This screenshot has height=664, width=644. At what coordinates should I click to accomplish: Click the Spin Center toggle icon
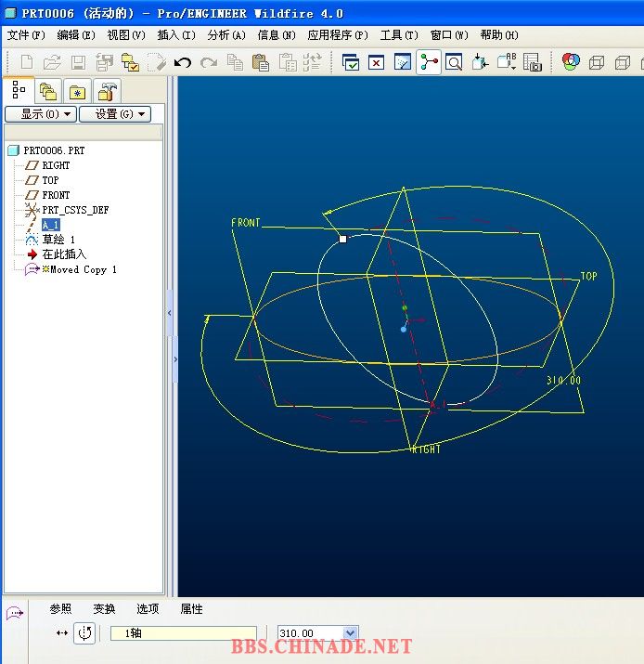coord(429,62)
